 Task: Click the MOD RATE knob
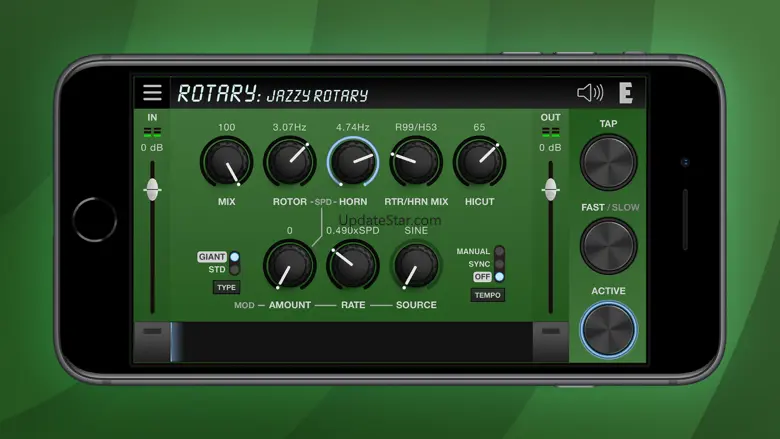pos(353,265)
